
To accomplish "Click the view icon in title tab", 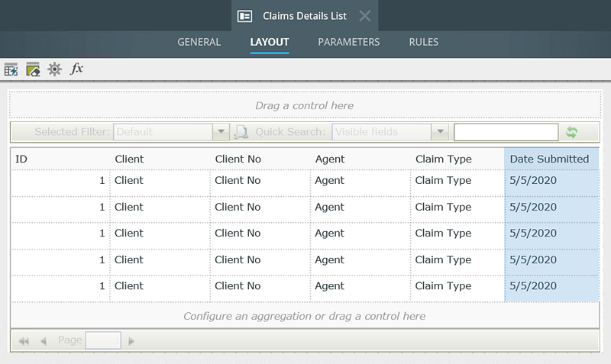I will coord(244,15).
